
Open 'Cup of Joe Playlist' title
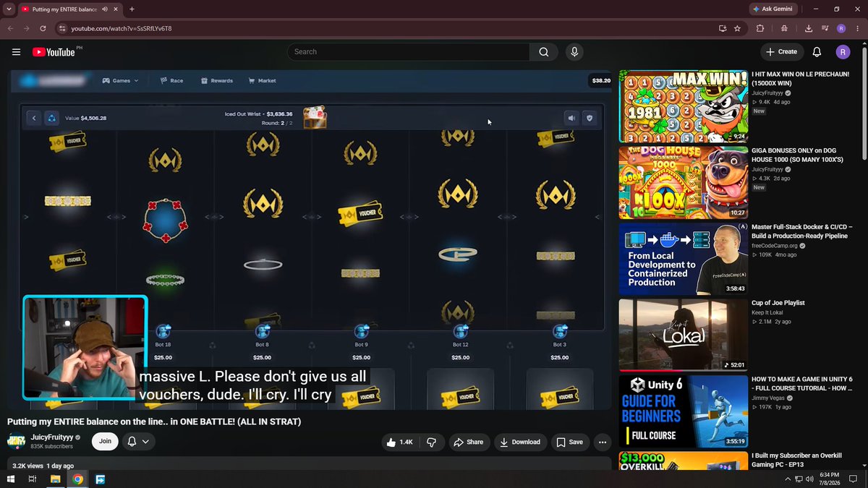pos(778,303)
